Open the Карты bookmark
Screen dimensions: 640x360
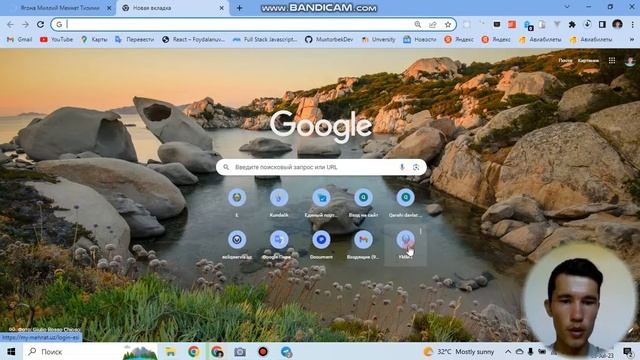pos(94,40)
